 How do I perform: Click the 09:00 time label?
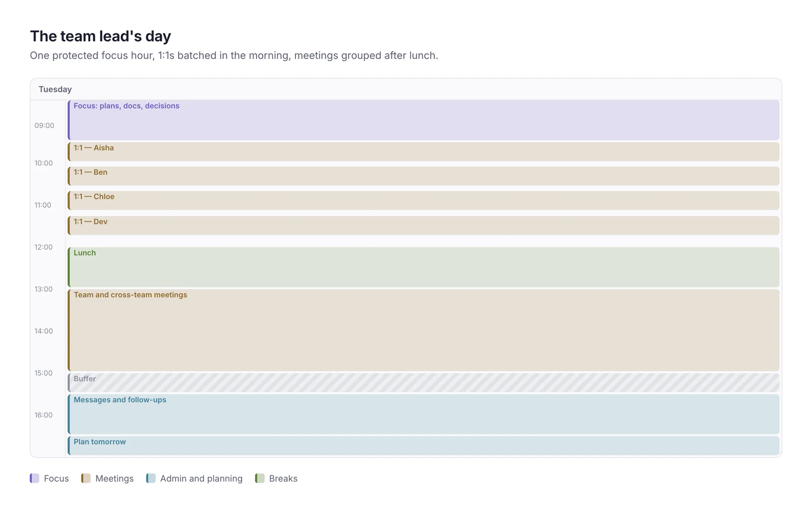[44, 125]
